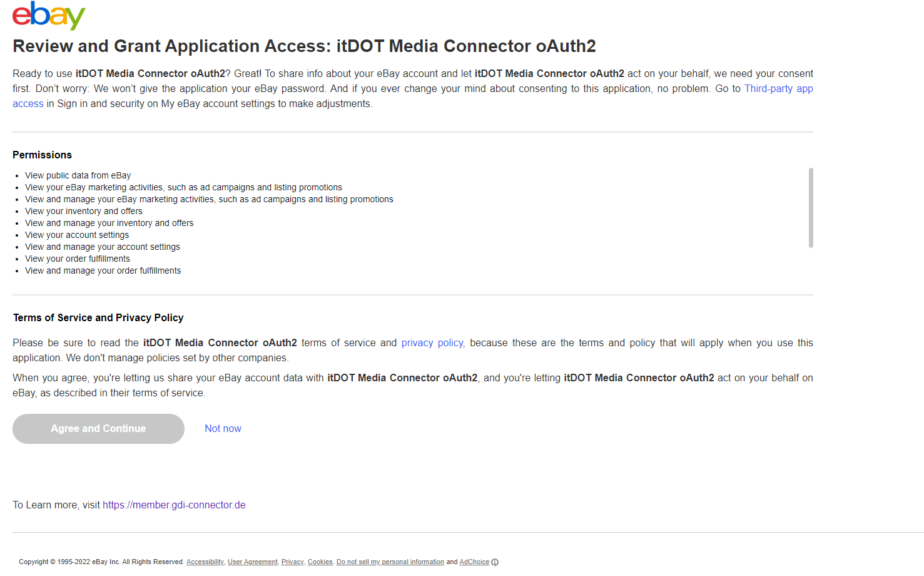
Task: Select View and manage your order fulfillments item
Action: point(103,271)
